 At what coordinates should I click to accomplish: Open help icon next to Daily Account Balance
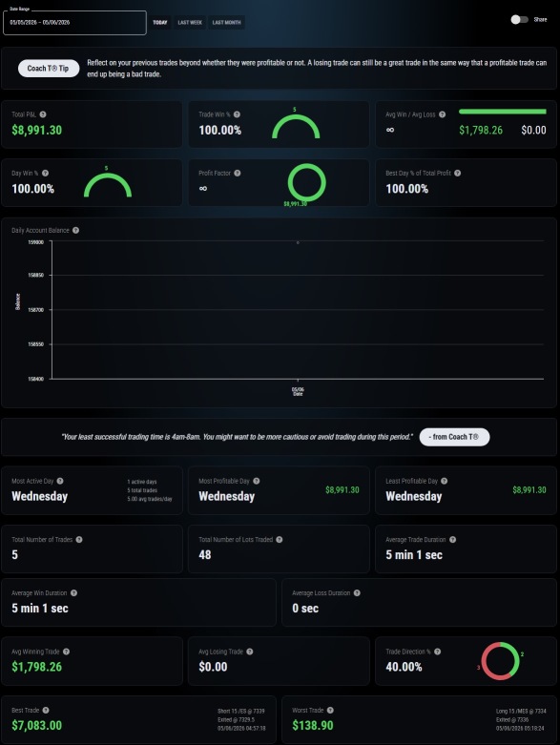[75, 231]
